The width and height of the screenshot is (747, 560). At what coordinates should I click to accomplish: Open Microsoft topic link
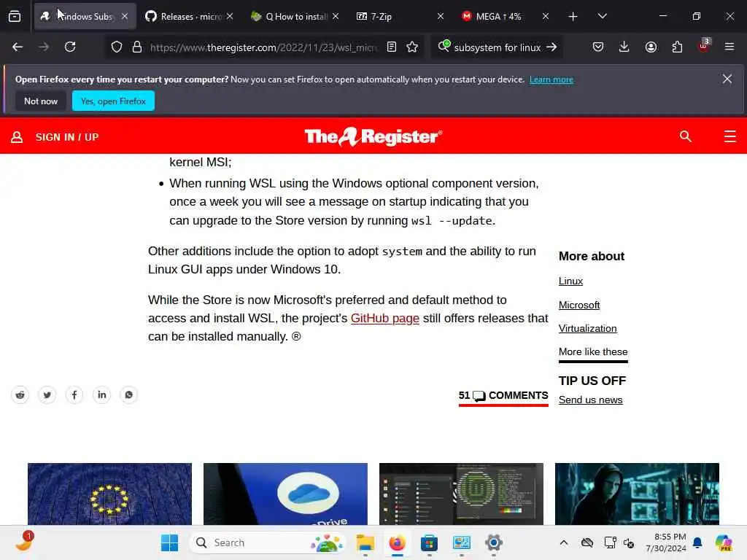pos(579,305)
